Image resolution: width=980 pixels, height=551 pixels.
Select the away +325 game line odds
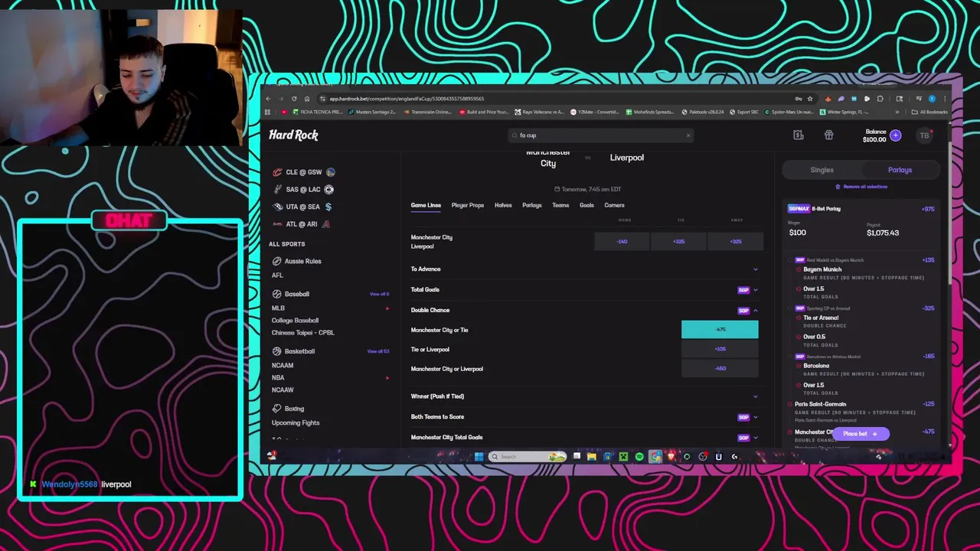736,242
